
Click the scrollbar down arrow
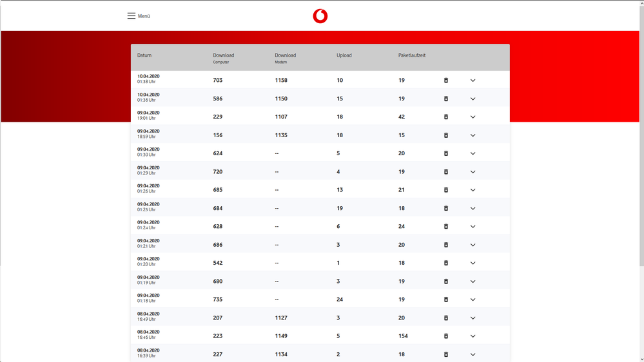tap(641, 359)
